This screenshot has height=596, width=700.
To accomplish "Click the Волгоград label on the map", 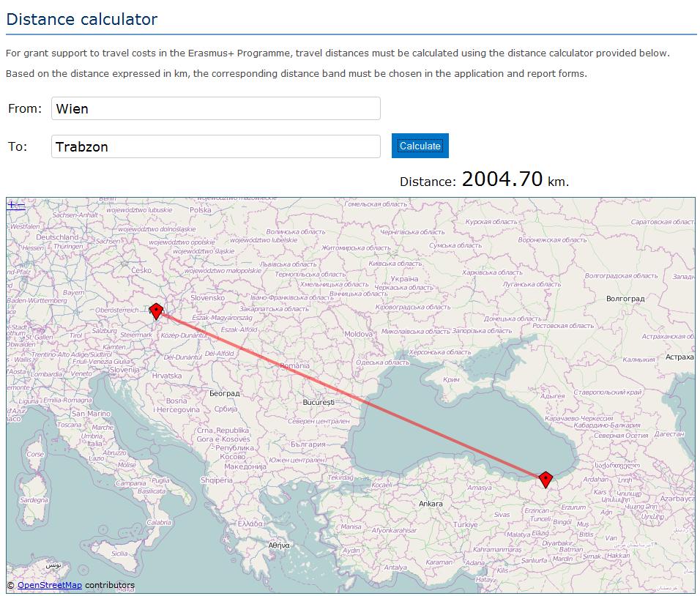I will (625, 298).
